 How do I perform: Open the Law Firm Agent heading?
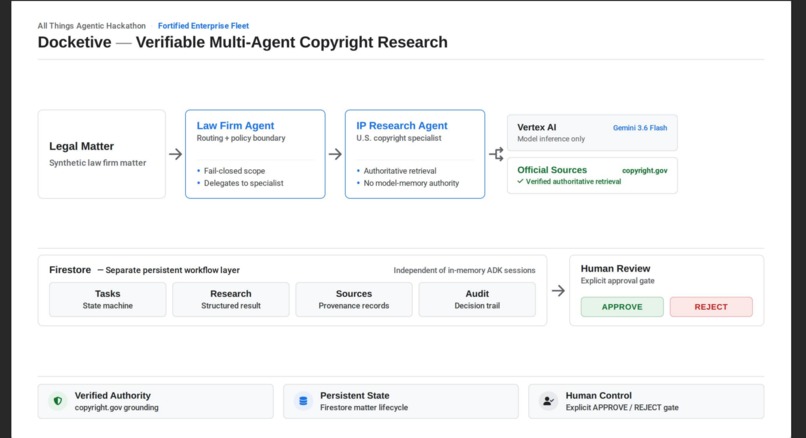[x=235, y=125]
